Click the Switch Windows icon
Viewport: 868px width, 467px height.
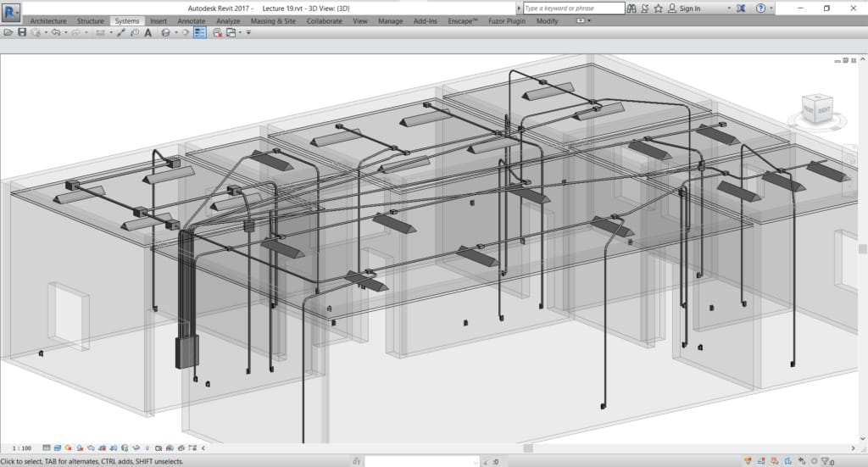[231, 33]
